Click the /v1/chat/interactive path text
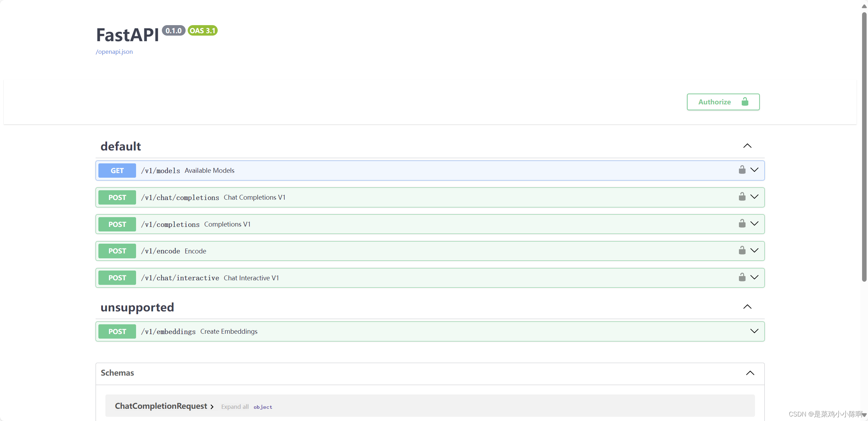The height and width of the screenshot is (421, 868). 180,278
